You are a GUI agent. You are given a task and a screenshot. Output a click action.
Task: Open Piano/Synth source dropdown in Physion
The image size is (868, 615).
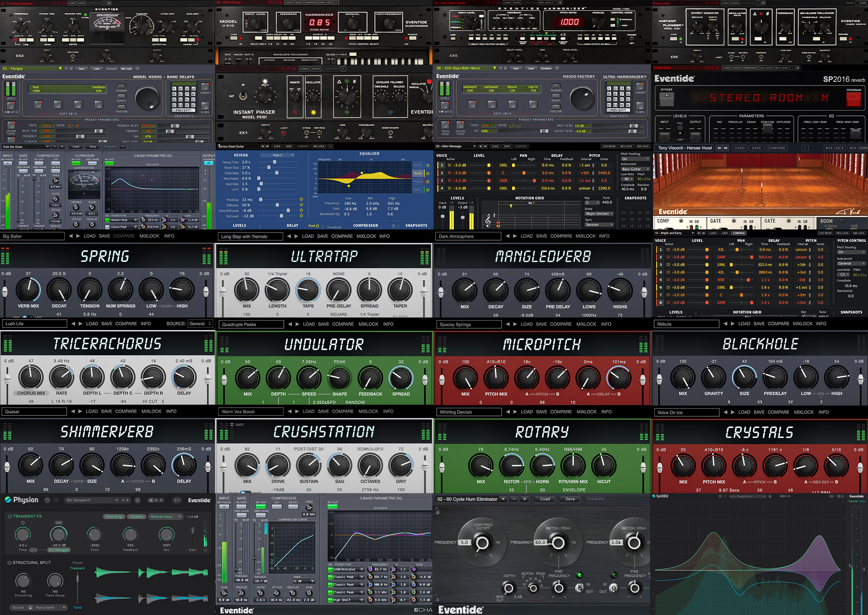(x=51, y=608)
